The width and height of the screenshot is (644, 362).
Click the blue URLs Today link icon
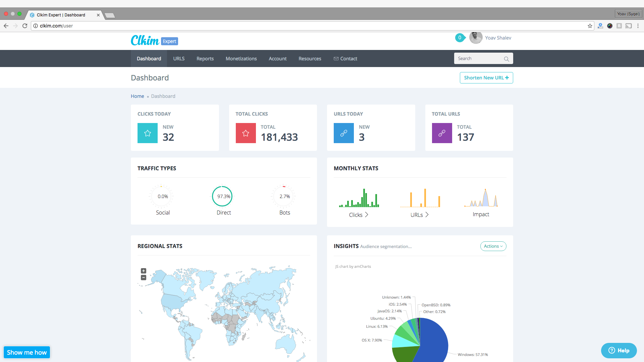[x=343, y=133]
